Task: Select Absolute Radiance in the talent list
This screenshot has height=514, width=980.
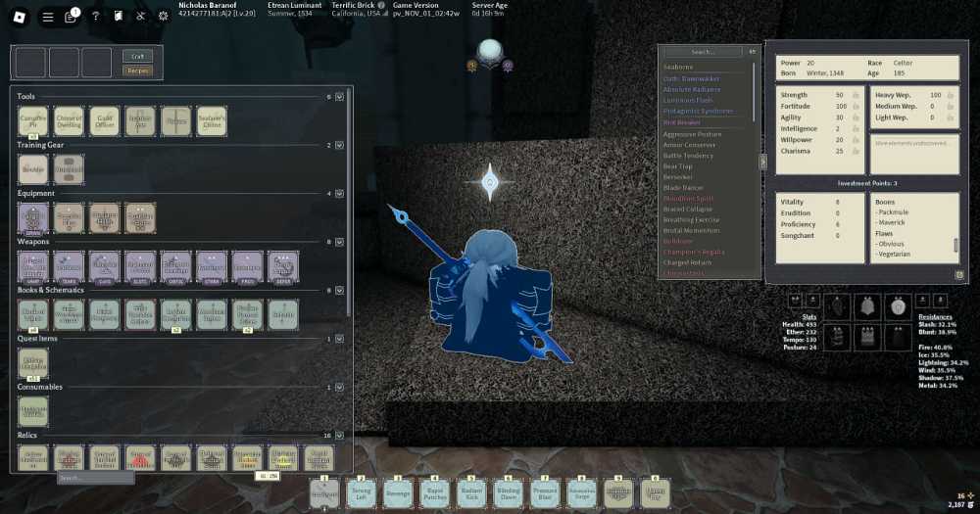Action: click(692, 89)
